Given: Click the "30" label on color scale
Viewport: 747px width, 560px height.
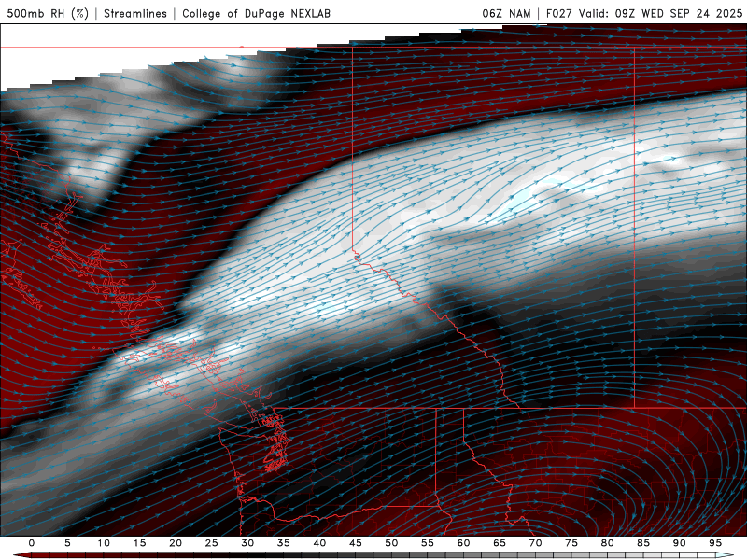Looking at the screenshot, I should (x=247, y=543).
